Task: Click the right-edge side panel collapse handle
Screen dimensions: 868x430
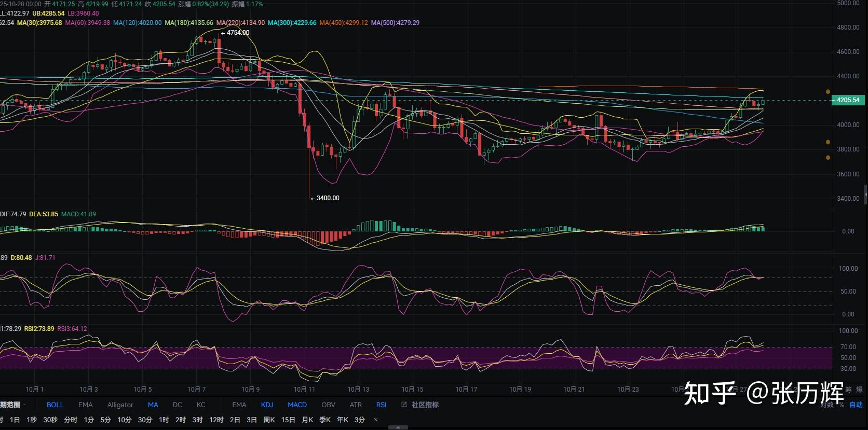Action: click(x=865, y=195)
